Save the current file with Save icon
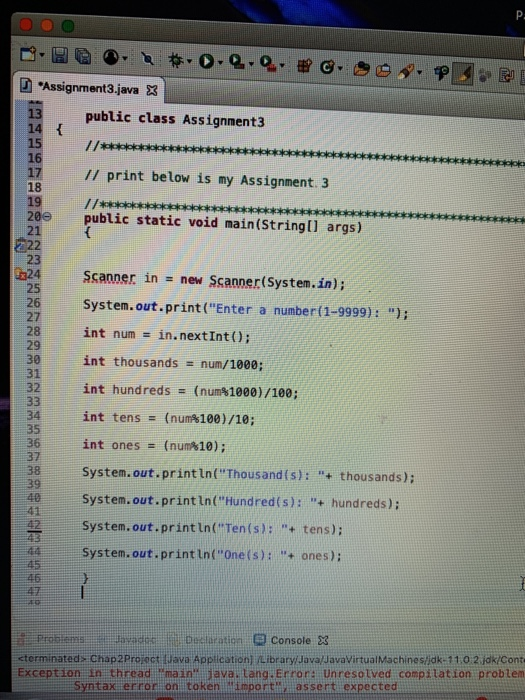The height and width of the screenshot is (700, 525). [x=60, y=55]
